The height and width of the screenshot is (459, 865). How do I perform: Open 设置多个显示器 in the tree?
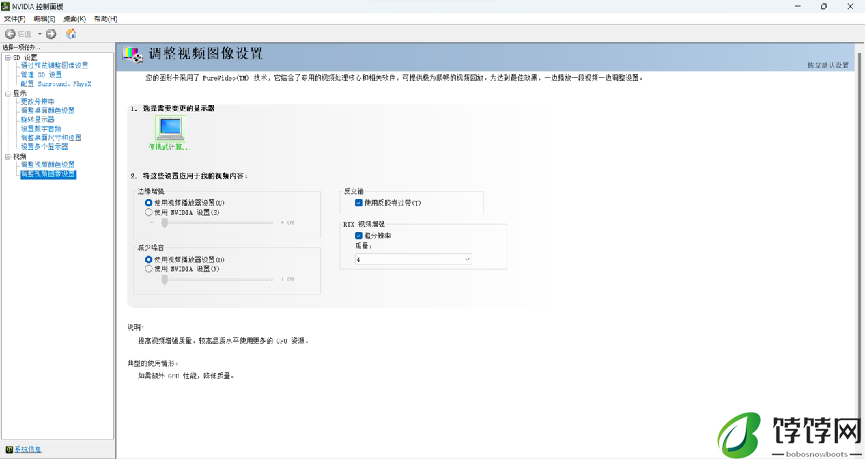click(44, 147)
